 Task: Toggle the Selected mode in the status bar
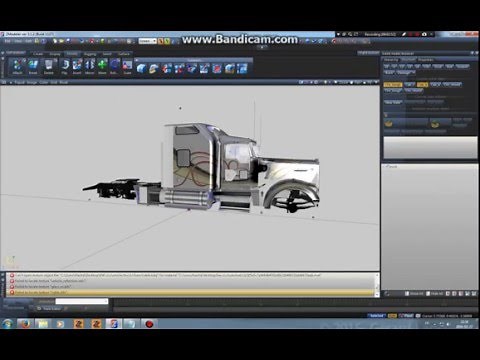(377, 315)
